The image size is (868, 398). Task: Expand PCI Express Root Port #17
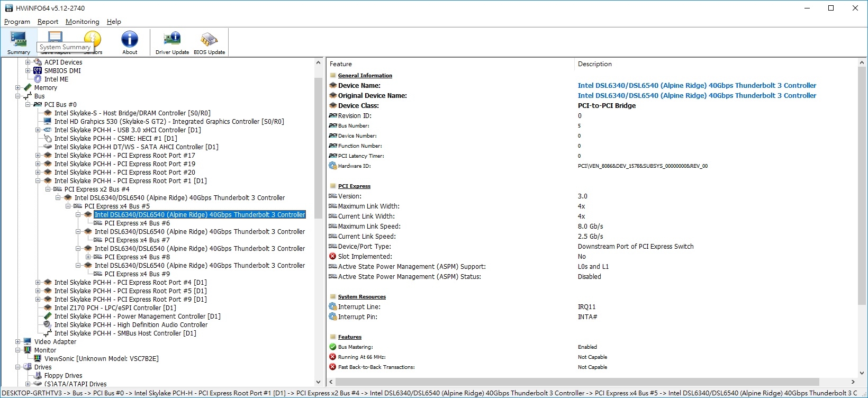click(38, 156)
